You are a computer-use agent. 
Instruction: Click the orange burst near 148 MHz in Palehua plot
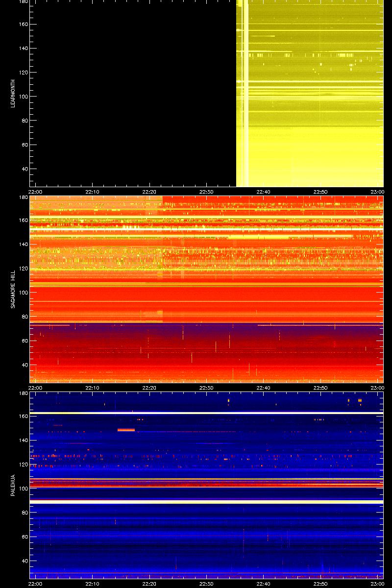tap(126, 430)
